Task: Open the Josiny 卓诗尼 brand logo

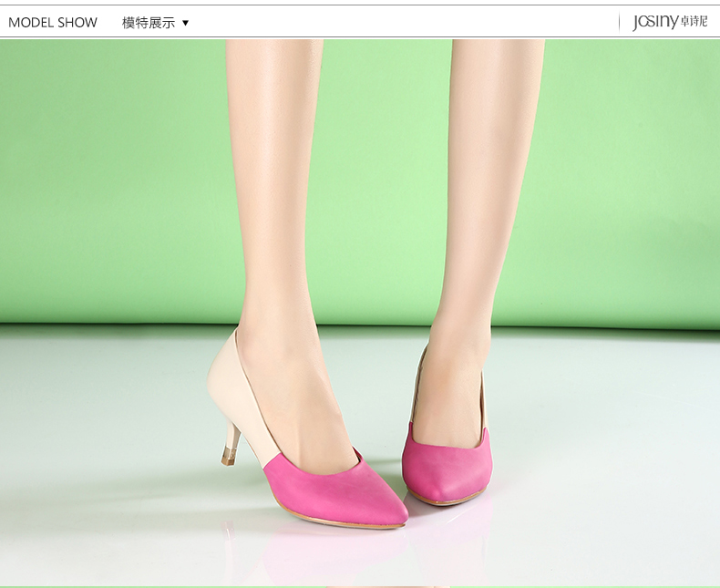Action: tap(670, 22)
